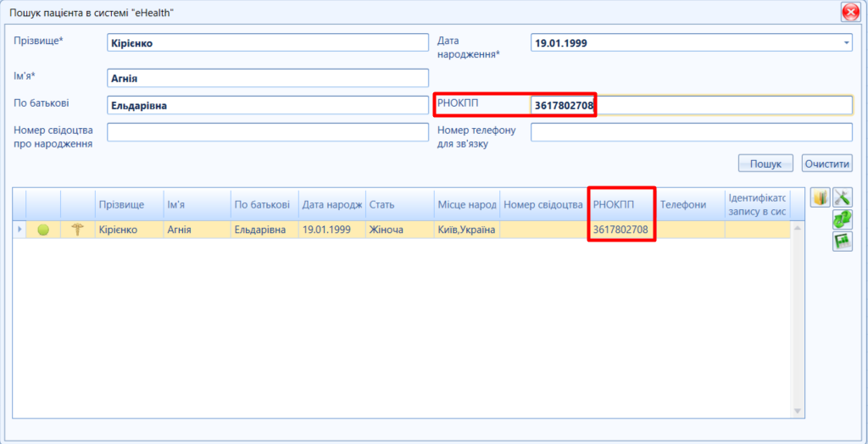Open the Дата народження date dropdown
The image size is (868, 444).
(846, 42)
